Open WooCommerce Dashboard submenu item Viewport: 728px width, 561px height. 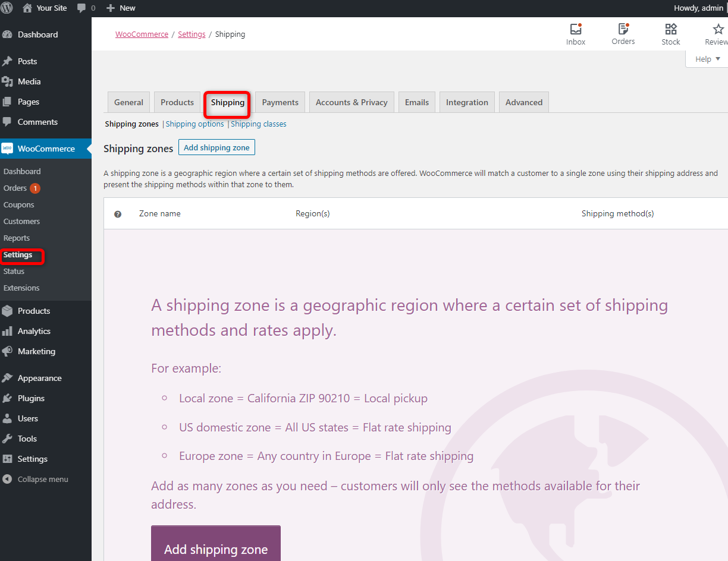(22, 171)
